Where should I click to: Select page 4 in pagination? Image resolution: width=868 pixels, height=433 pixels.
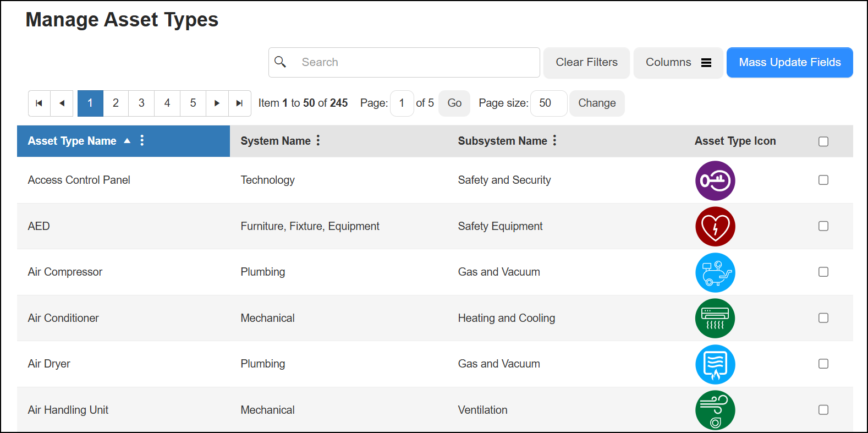[167, 103]
